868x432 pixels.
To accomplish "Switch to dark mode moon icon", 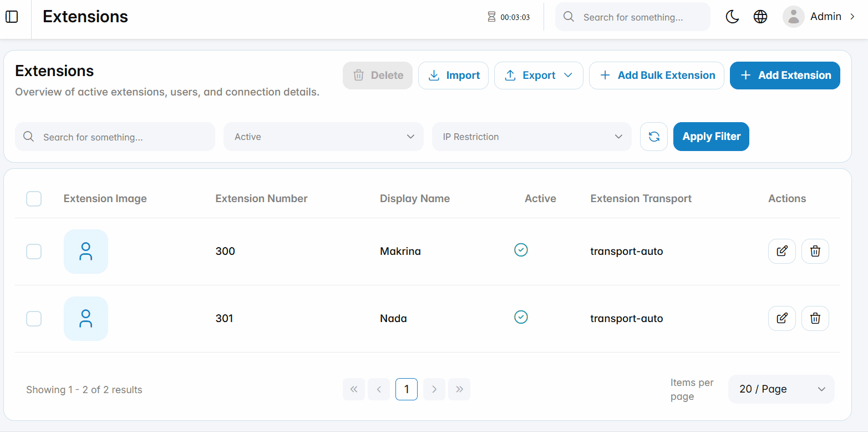I will [733, 17].
